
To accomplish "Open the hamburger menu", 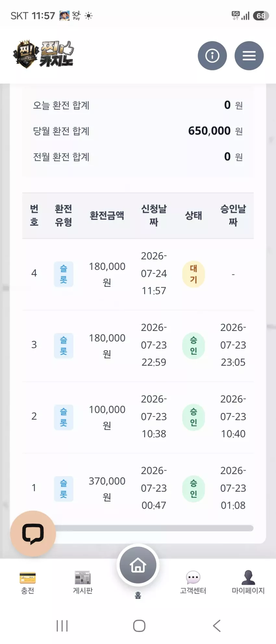I will [x=249, y=56].
